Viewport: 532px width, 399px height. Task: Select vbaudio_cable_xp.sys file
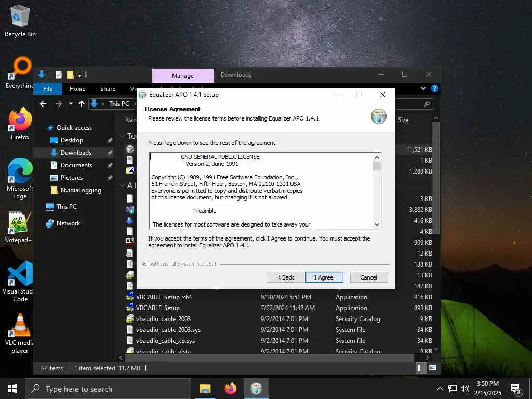tap(165, 341)
